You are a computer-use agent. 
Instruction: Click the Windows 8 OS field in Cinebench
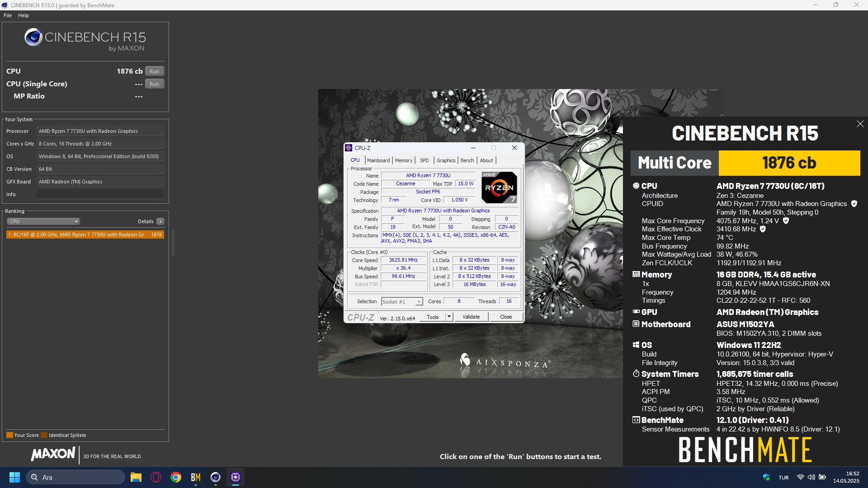[x=100, y=156]
